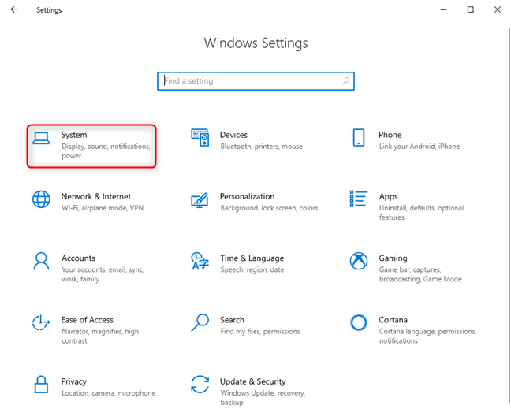
Task: Open Ease of Access settings title
Action: [x=87, y=320]
